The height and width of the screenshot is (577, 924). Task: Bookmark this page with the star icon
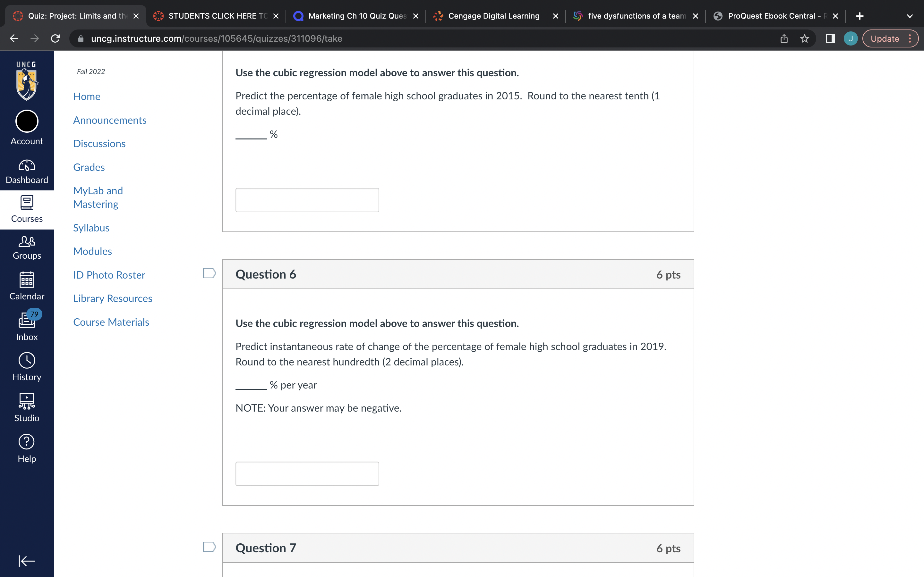(805, 38)
